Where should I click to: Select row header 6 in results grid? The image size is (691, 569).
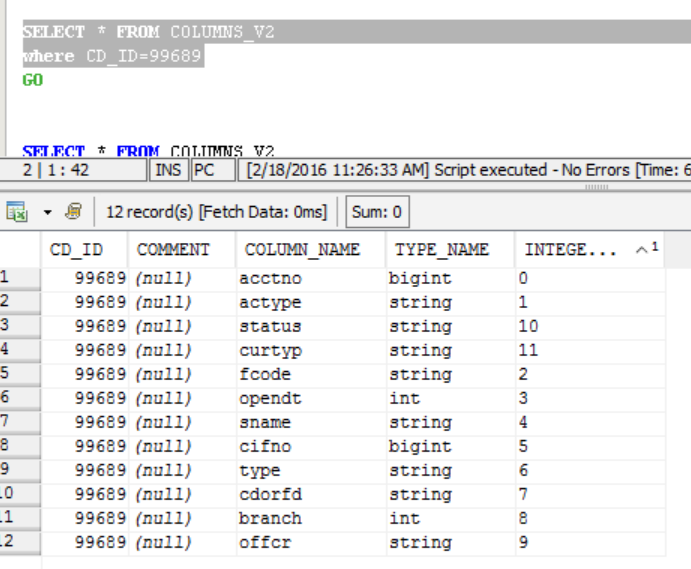click(20, 398)
